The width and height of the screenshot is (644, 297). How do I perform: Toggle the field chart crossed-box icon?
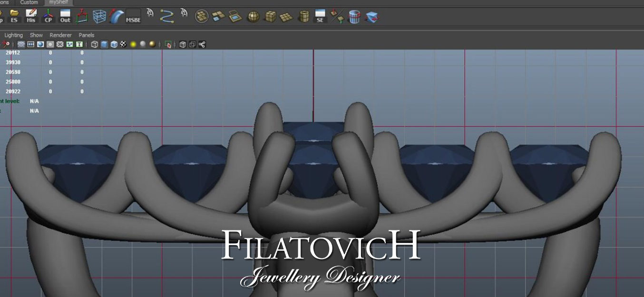pos(60,44)
